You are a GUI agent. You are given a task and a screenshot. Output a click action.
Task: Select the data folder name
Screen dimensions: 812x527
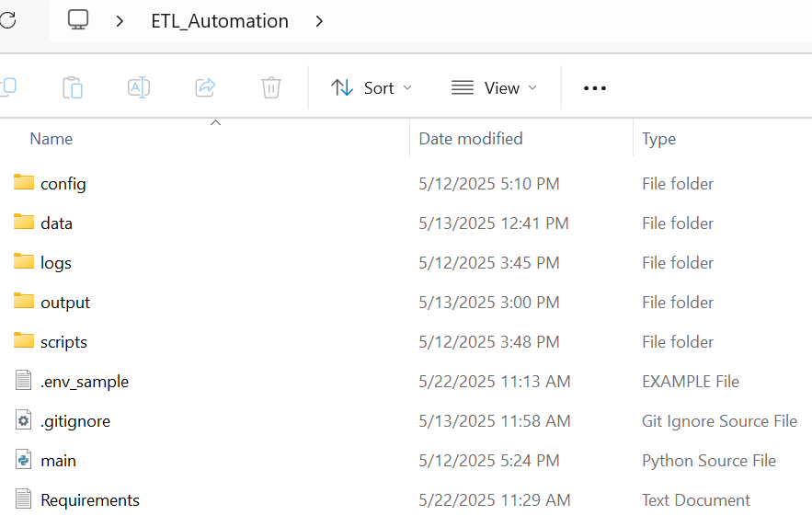[x=56, y=223]
